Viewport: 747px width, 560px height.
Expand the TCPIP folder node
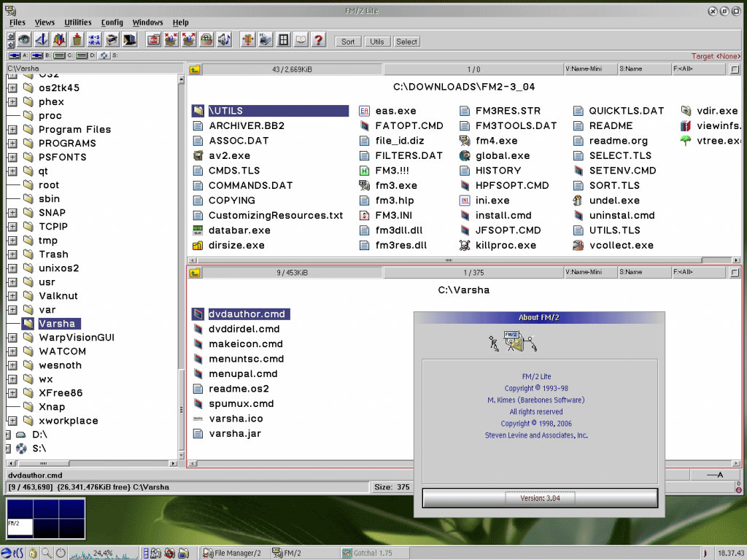point(12,227)
